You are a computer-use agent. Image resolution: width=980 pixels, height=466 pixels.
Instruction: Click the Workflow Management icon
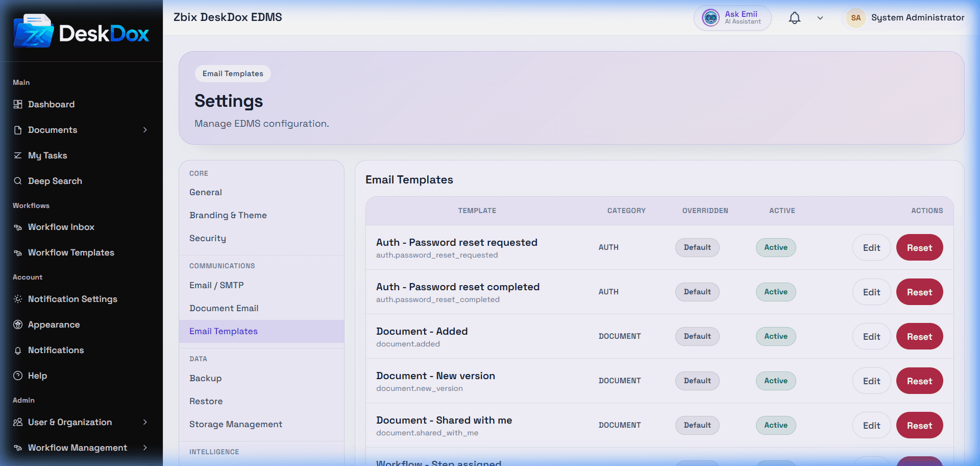(x=18, y=448)
